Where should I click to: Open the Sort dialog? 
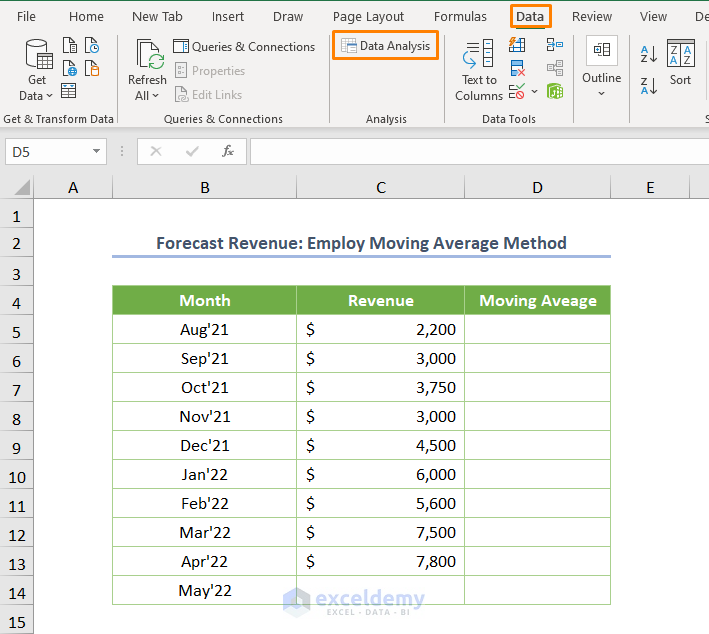coord(680,62)
